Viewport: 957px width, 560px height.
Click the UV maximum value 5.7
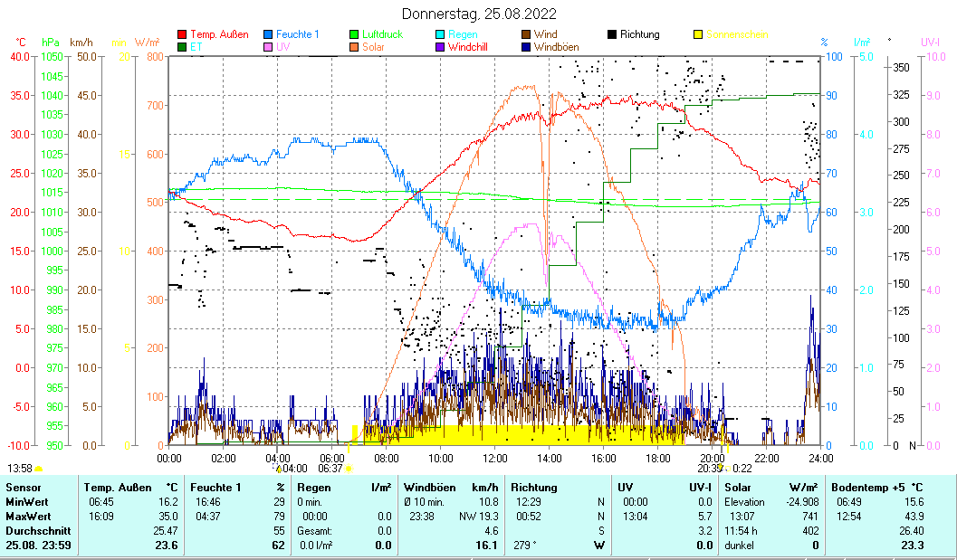[705, 516]
